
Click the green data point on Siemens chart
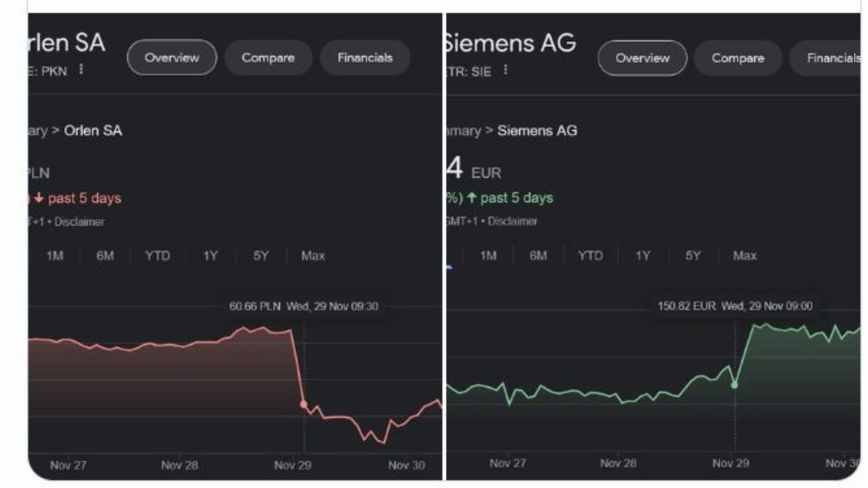click(x=735, y=385)
